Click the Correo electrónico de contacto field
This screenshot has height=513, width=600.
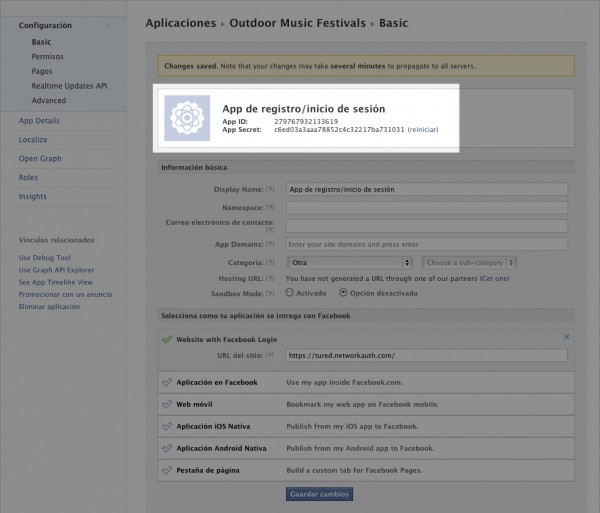[427, 226]
